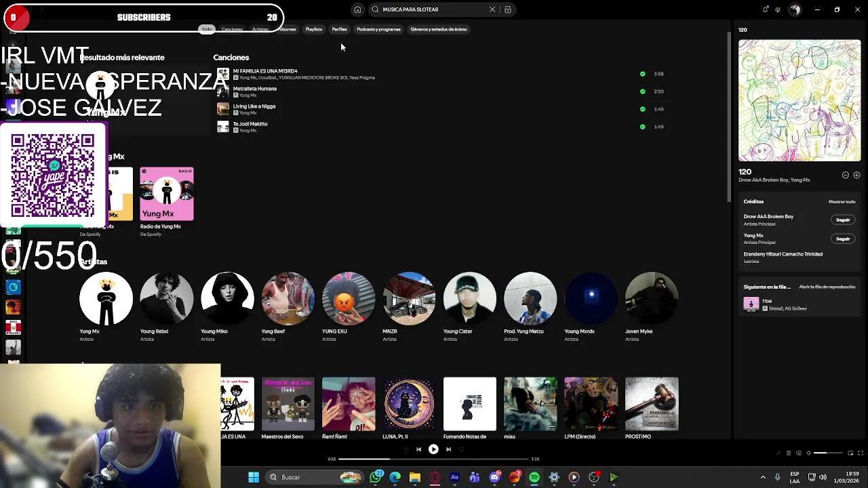Toggle saved checkmark for Living Like a Nigga

click(642, 109)
